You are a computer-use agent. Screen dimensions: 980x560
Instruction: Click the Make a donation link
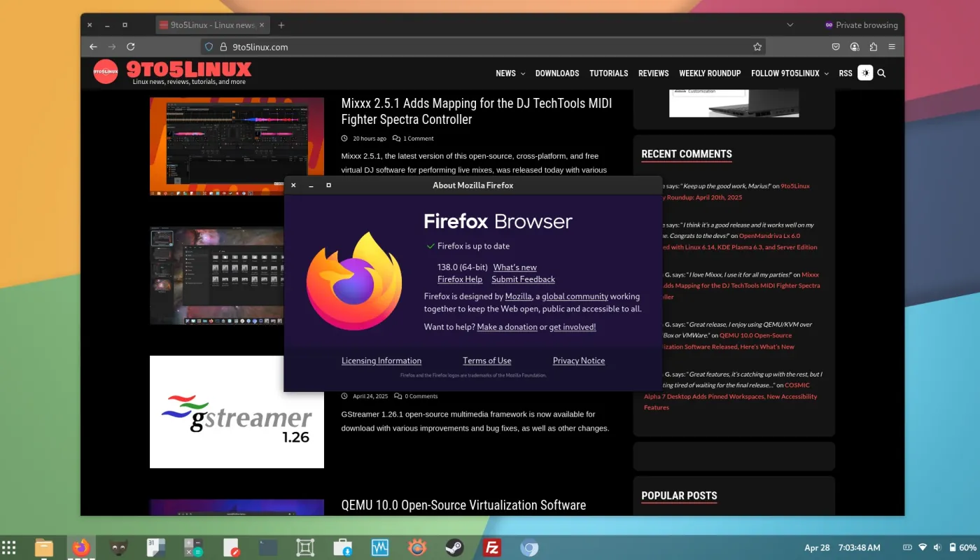(507, 327)
